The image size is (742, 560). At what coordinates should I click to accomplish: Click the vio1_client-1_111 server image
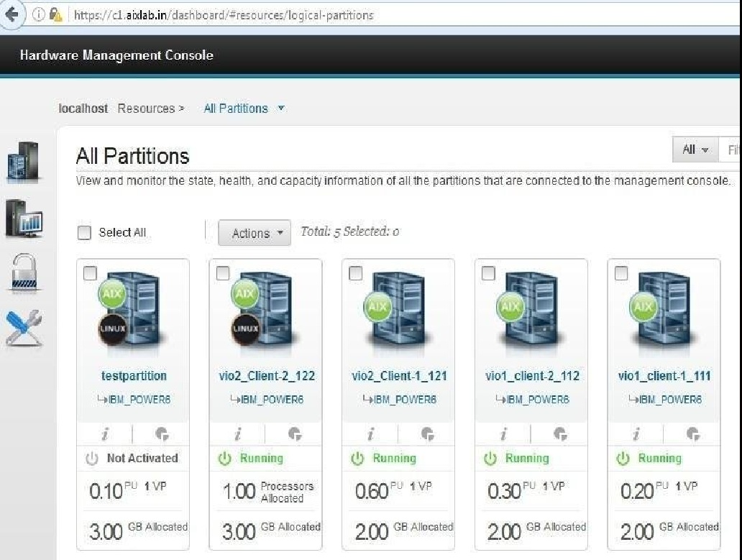664,311
